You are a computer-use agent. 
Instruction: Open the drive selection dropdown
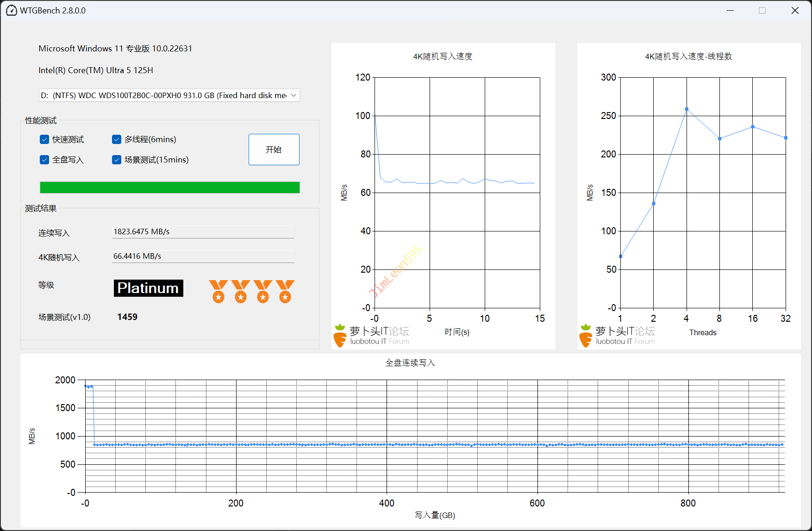[169, 95]
